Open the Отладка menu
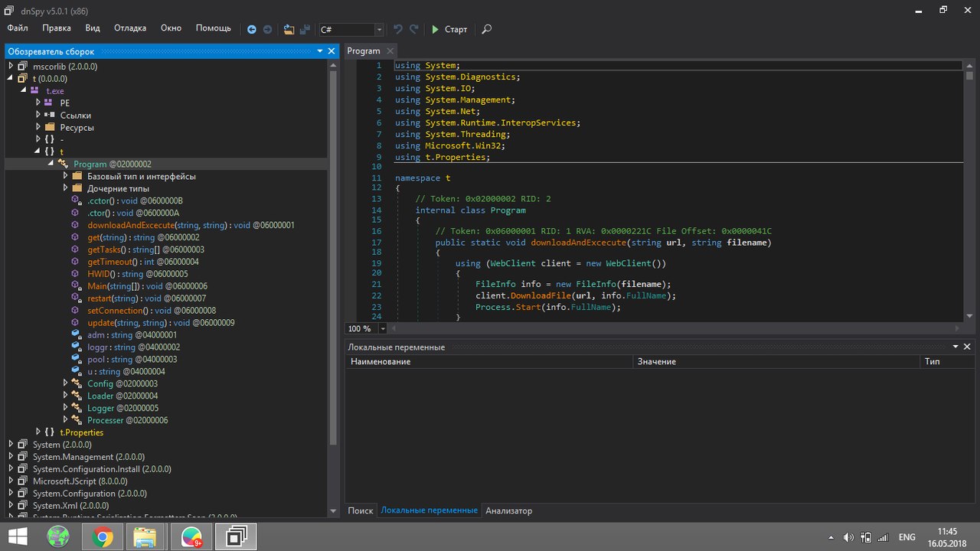The width and height of the screenshot is (980, 551). pos(130,28)
